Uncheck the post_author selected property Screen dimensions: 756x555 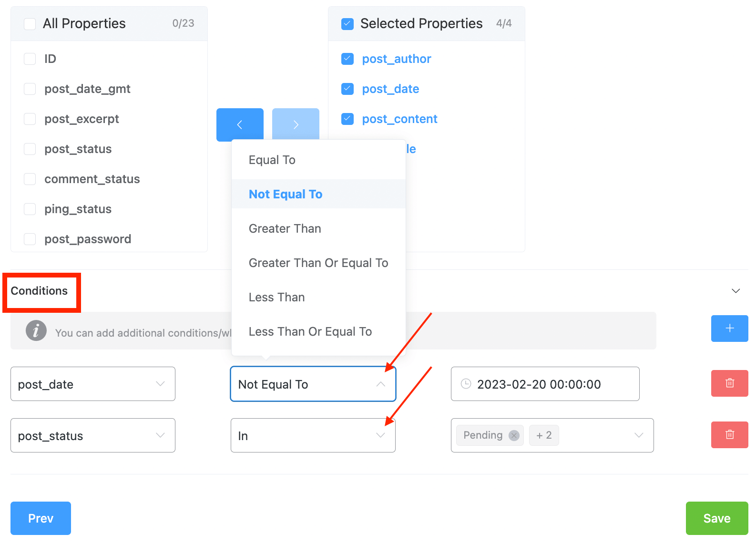pos(347,59)
